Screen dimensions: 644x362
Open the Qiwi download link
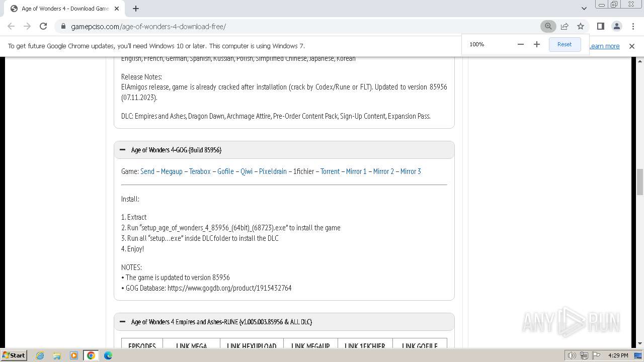247,171
